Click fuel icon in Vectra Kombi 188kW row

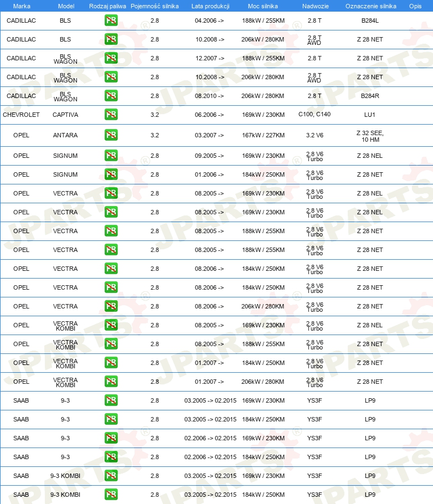click(111, 344)
